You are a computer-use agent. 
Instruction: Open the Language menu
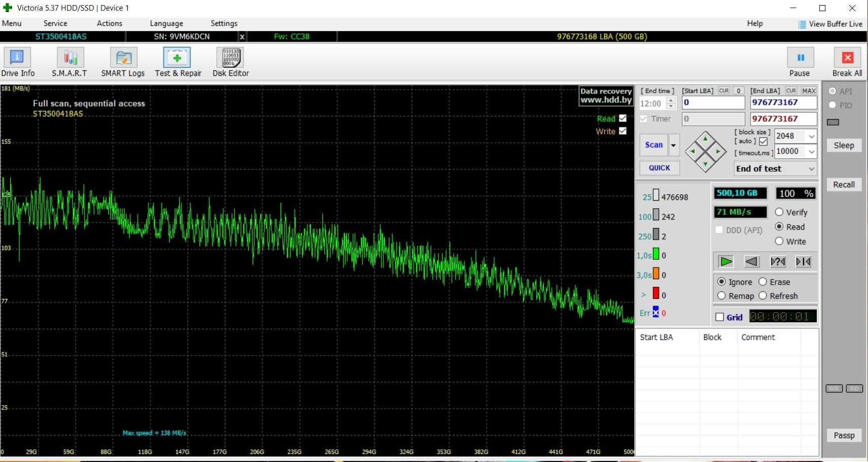[x=167, y=23]
